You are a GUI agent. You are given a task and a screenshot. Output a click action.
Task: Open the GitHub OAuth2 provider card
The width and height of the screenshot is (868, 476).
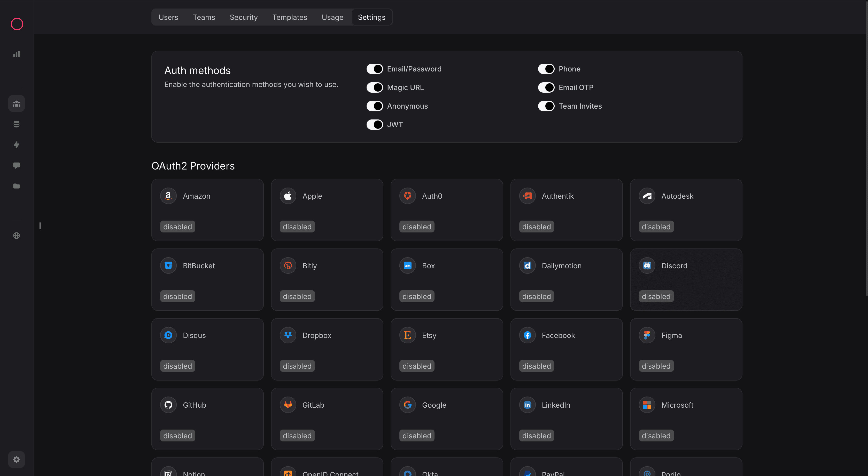(207, 418)
